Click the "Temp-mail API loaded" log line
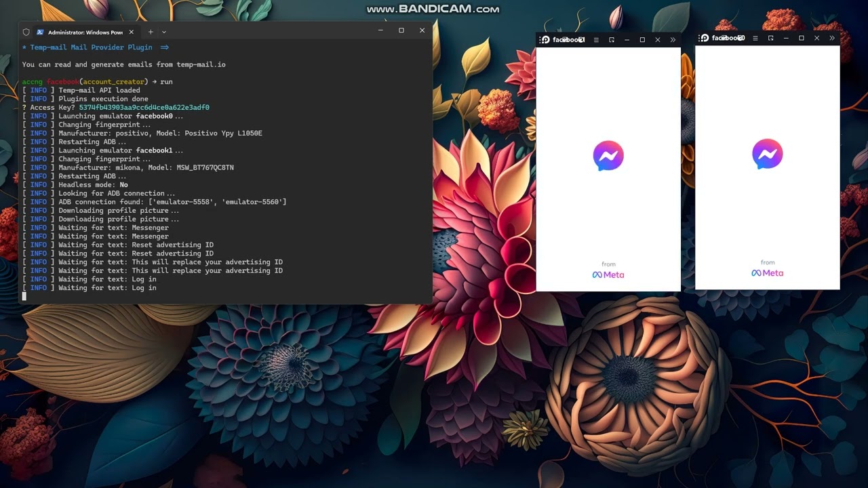 pos(81,90)
